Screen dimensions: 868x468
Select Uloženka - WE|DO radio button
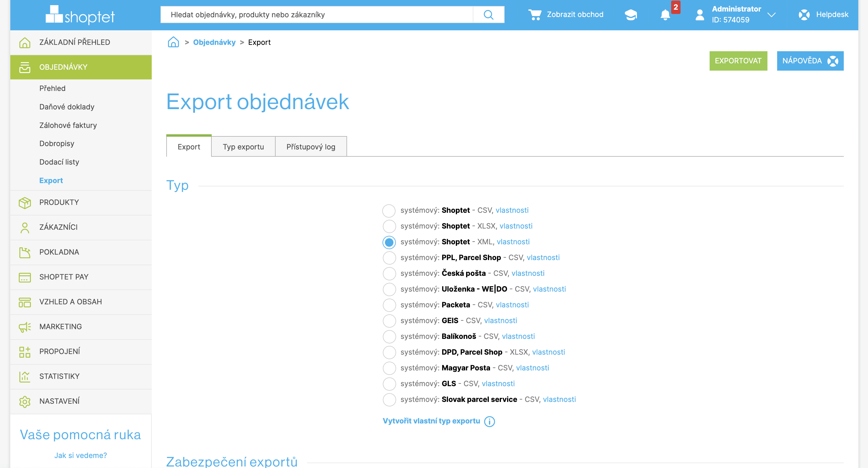pyautogui.click(x=389, y=289)
